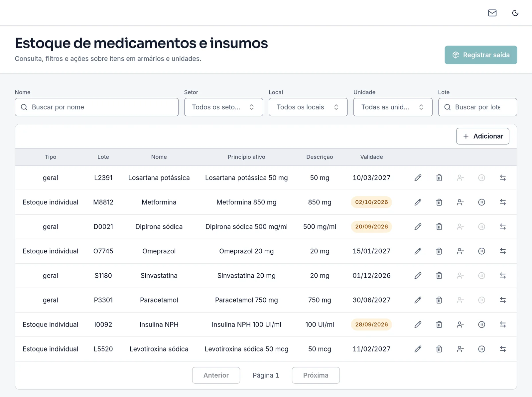Edit the Losartana potássica row
Screen dimensions: 532x397
coord(418,178)
